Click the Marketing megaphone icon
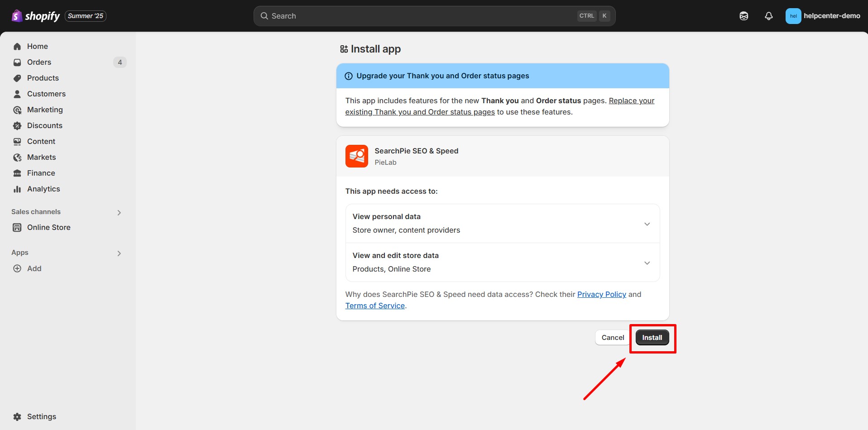The image size is (868, 430). [17, 110]
